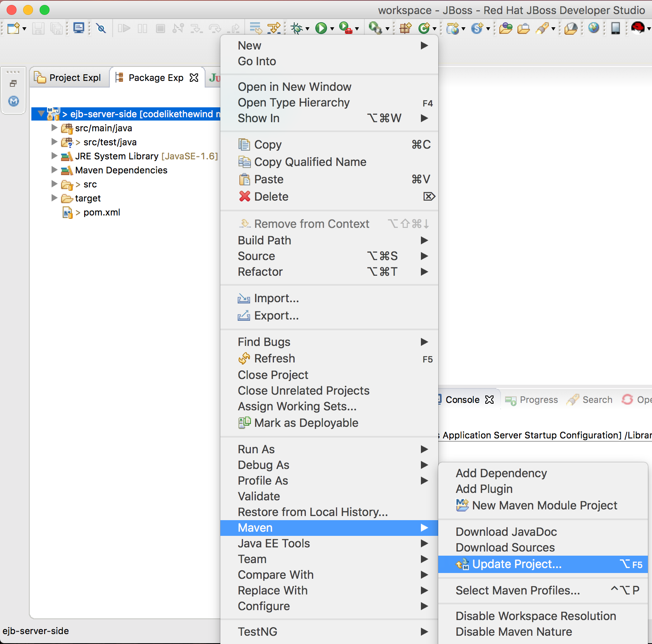The height and width of the screenshot is (644, 652).
Task: Select Disable Maven Nature entry
Action: (x=543, y=632)
